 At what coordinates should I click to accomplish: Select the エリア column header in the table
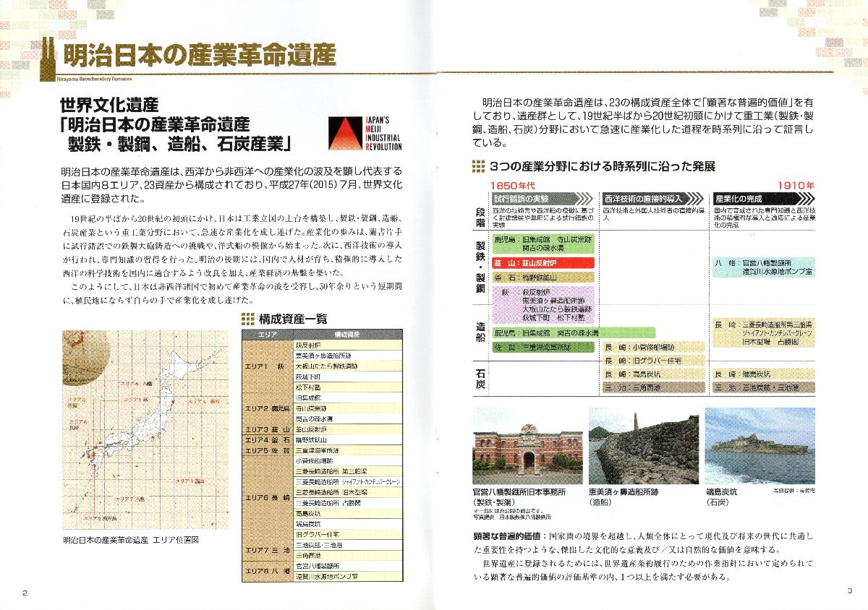[x=267, y=335]
